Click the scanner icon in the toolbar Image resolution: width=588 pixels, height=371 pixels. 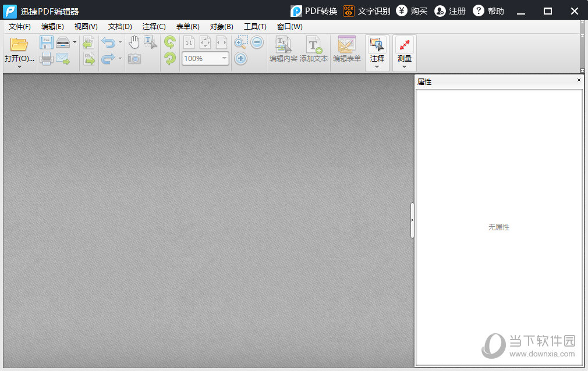(63, 42)
